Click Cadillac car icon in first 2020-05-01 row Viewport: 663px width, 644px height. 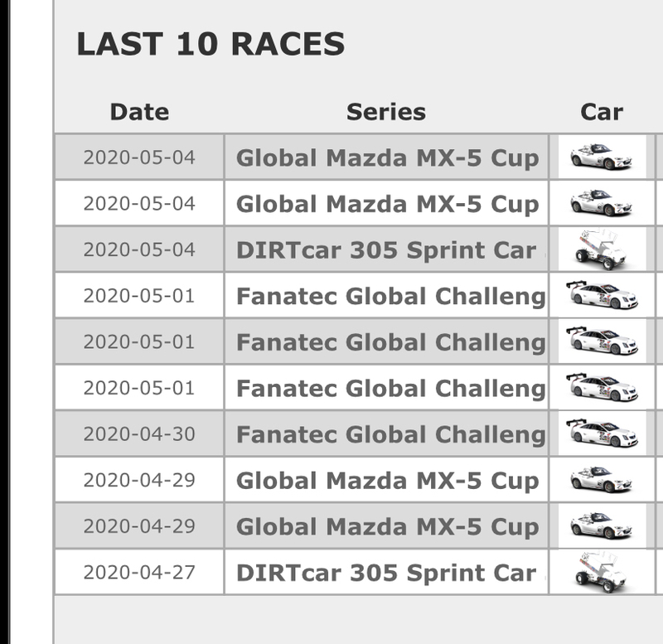click(x=603, y=295)
